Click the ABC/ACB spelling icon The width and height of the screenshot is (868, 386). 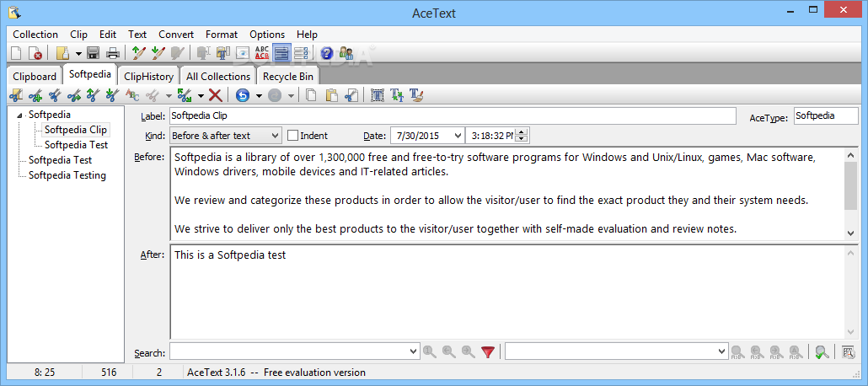262,53
